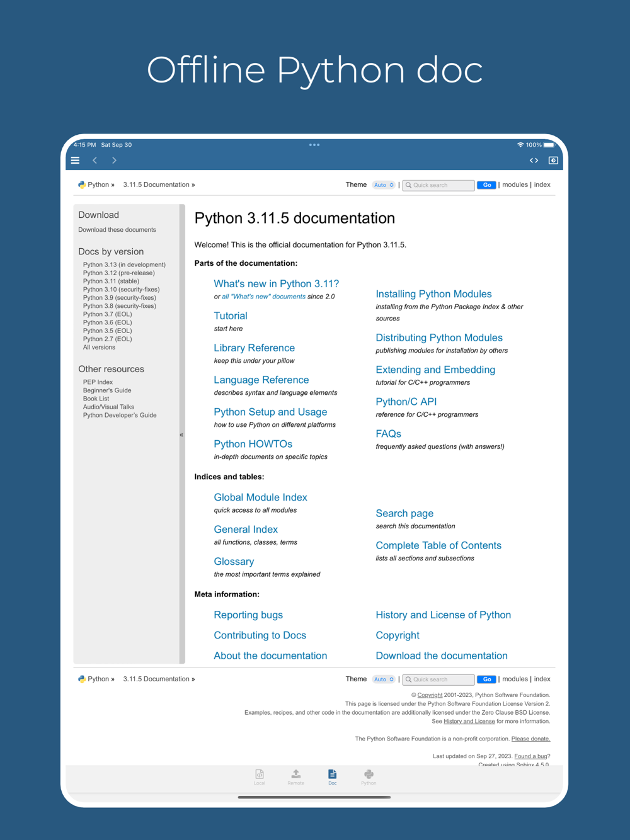Switch to the Python tab
630x840 pixels.
pyautogui.click(x=369, y=777)
